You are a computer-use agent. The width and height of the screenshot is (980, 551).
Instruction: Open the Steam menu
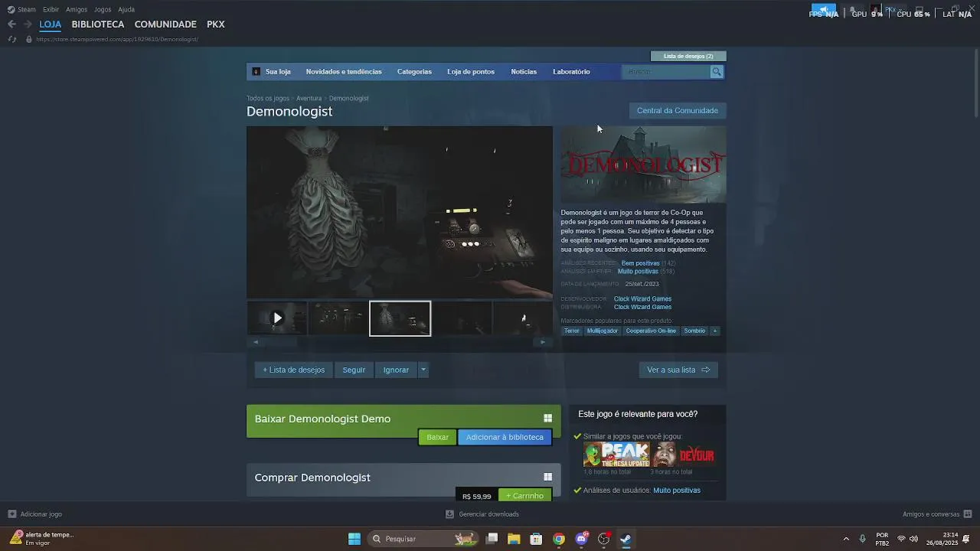click(21, 9)
